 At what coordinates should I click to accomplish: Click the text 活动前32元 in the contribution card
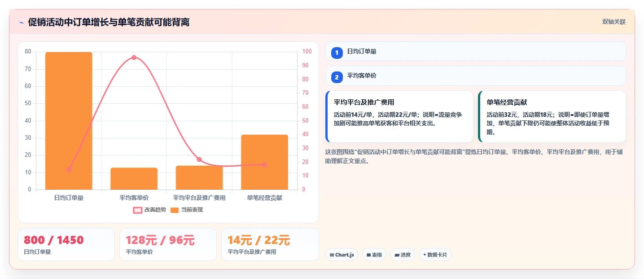(x=502, y=115)
